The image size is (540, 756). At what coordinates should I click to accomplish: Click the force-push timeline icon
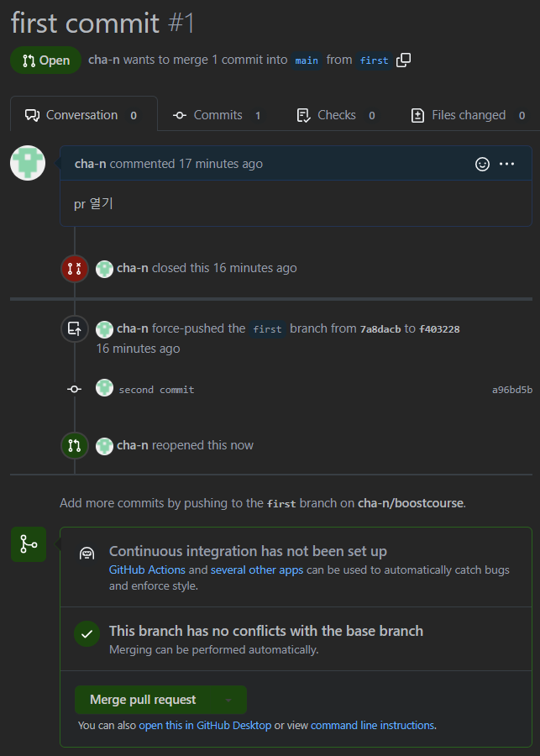tap(74, 328)
